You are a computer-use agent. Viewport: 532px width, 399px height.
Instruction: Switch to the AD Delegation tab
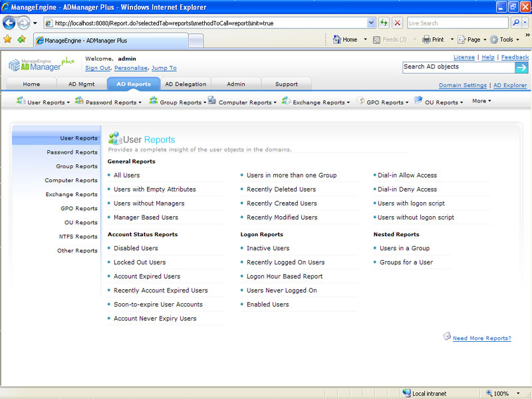[186, 84]
